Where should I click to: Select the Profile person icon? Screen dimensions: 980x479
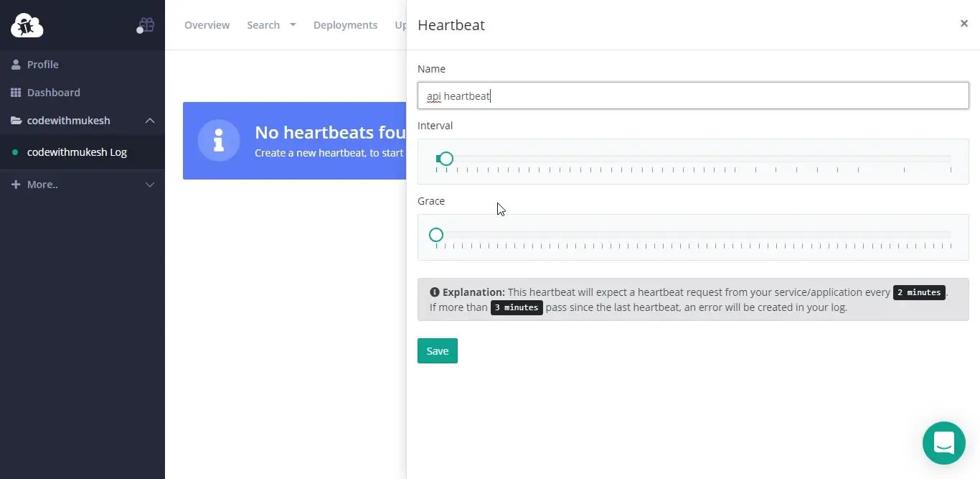pyautogui.click(x=16, y=64)
